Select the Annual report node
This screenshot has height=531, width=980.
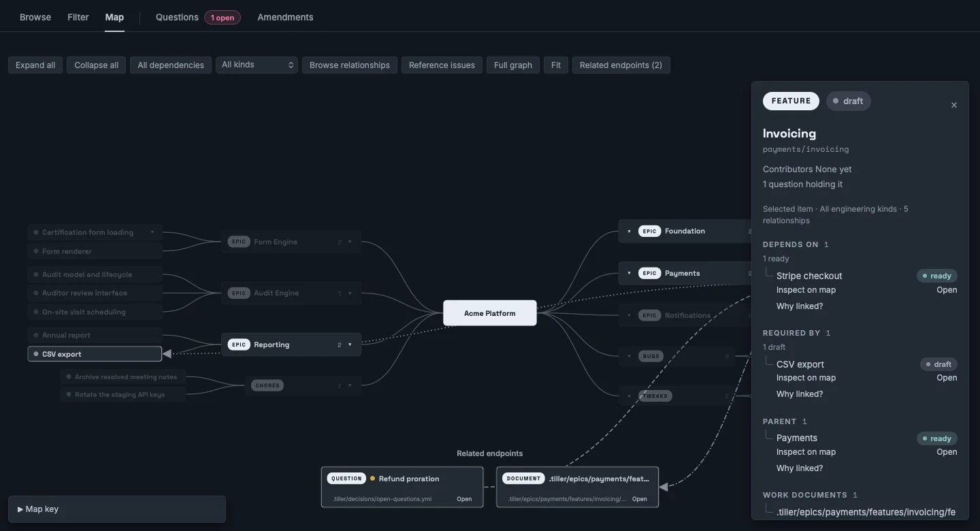pyautogui.click(x=95, y=335)
